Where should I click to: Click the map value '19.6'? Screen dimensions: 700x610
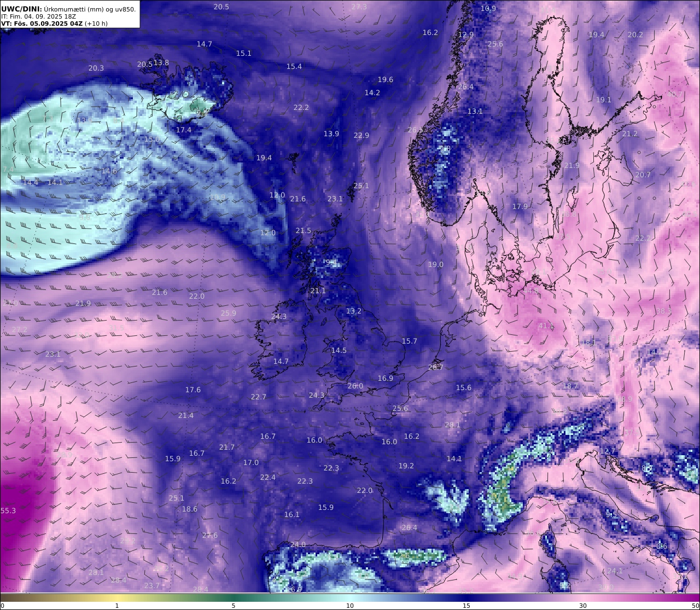point(386,80)
